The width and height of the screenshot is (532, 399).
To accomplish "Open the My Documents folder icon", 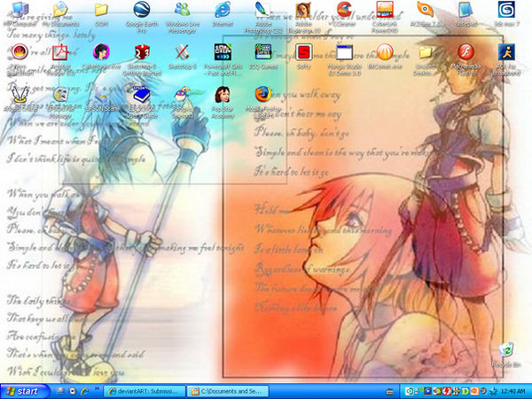I will 60,13.
